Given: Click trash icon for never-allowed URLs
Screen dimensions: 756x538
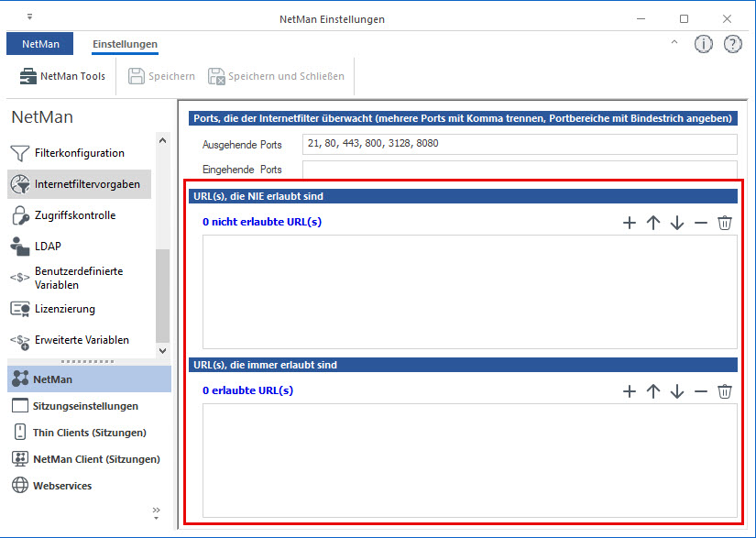Looking at the screenshot, I should click(x=724, y=223).
